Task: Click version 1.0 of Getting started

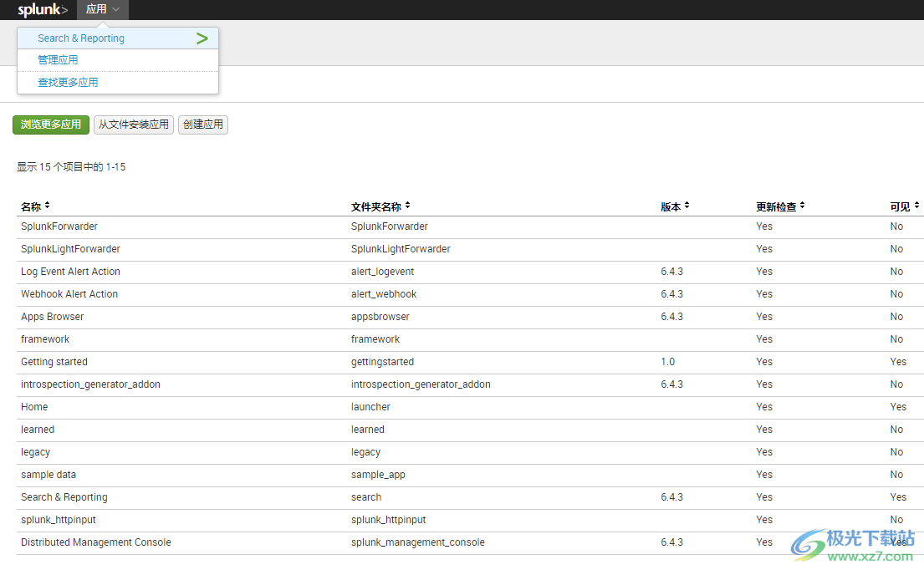Action: (x=667, y=362)
